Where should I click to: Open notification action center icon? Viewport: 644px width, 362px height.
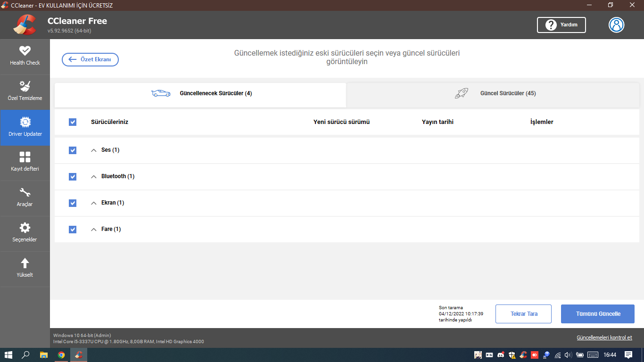(628, 355)
